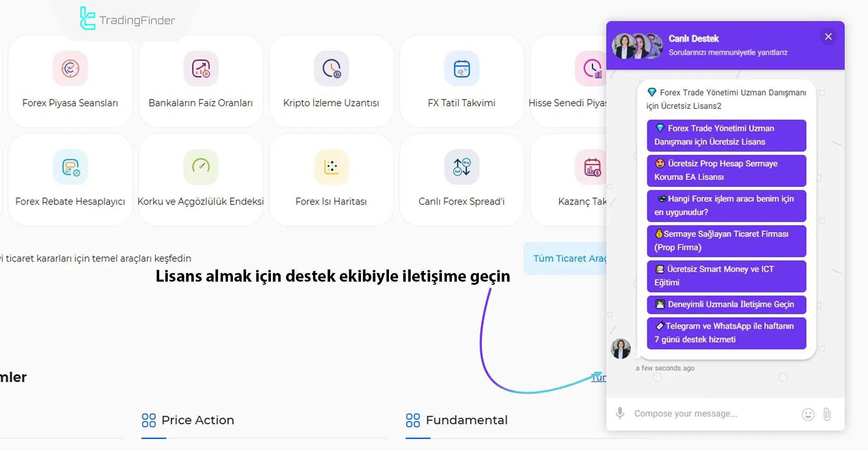The image size is (868, 451).
Task: Attach a file using the paperclip icon
Action: [x=828, y=414]
